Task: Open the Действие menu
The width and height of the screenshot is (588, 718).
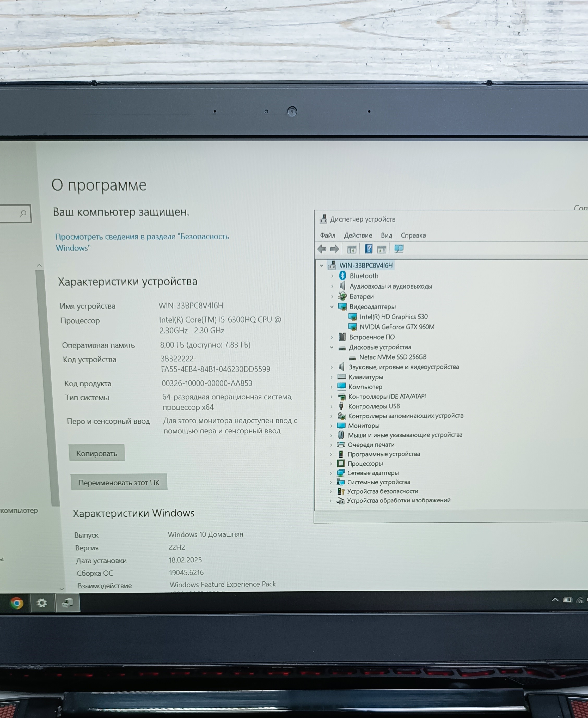Action: (358, 235)
